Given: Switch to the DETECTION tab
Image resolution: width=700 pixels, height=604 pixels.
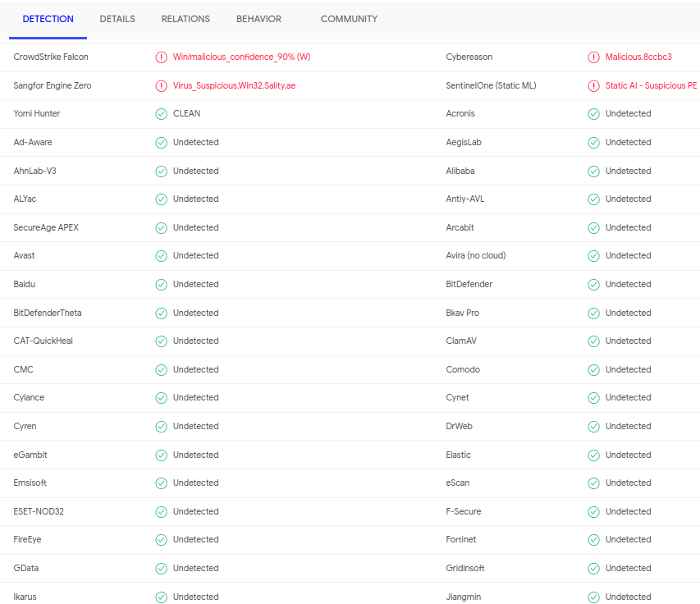Looking at the screenshot, I should coord(48,19).
